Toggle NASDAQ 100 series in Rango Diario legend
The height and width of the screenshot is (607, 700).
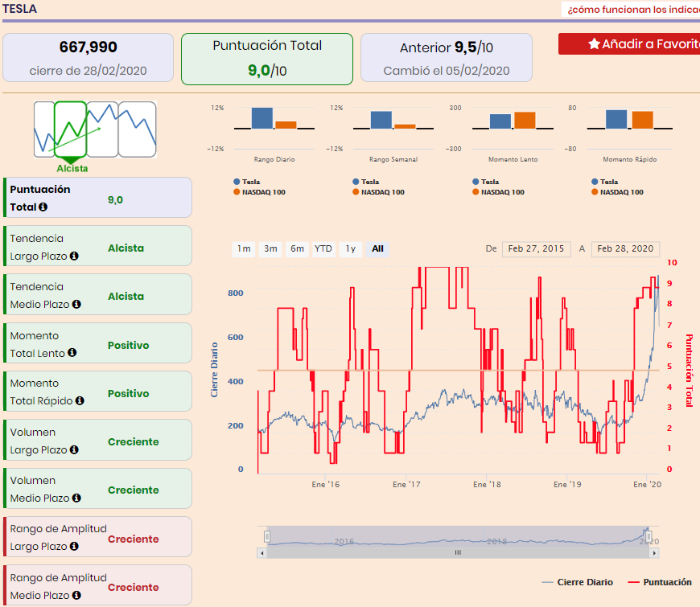click(x=259, y=192)
